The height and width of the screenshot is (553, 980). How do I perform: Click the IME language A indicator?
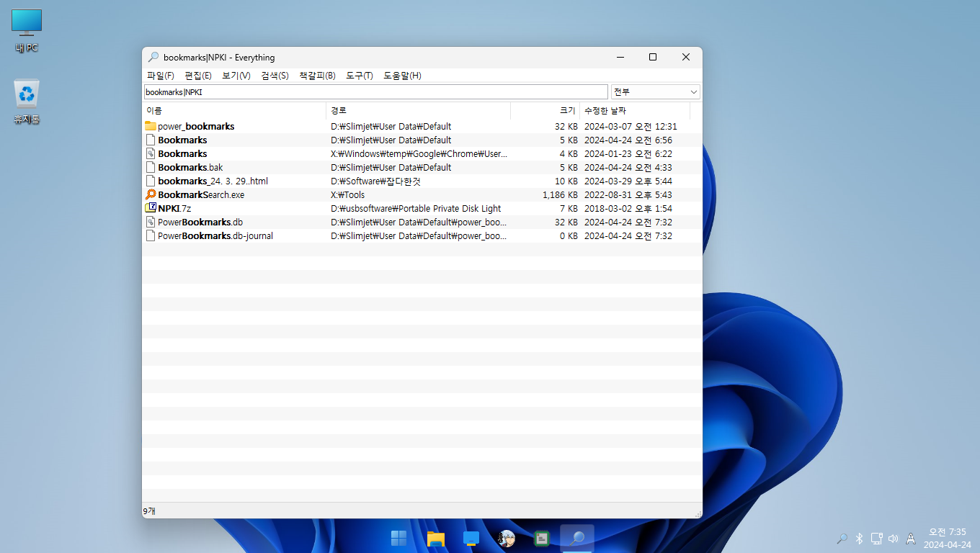911,538
